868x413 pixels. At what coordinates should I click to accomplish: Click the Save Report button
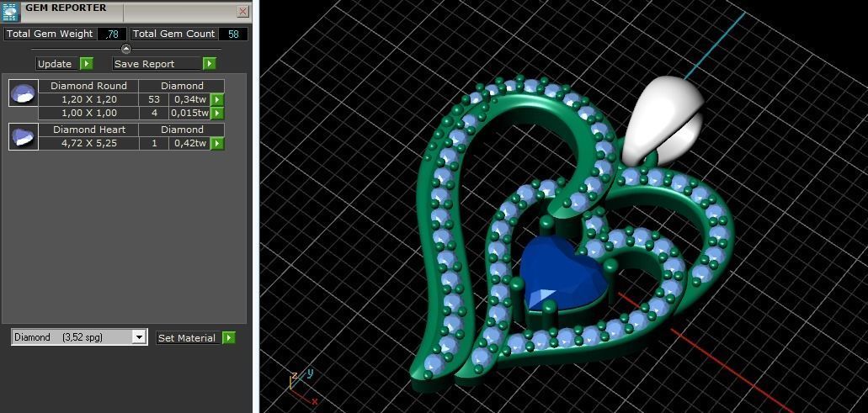(x=157, y=64)
